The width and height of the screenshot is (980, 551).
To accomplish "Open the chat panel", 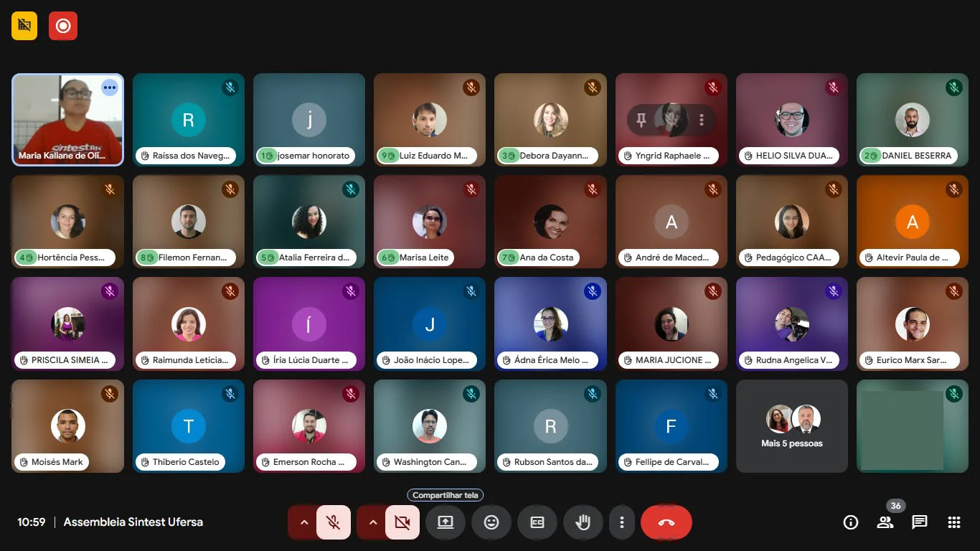I will click(x=920, y=522).
